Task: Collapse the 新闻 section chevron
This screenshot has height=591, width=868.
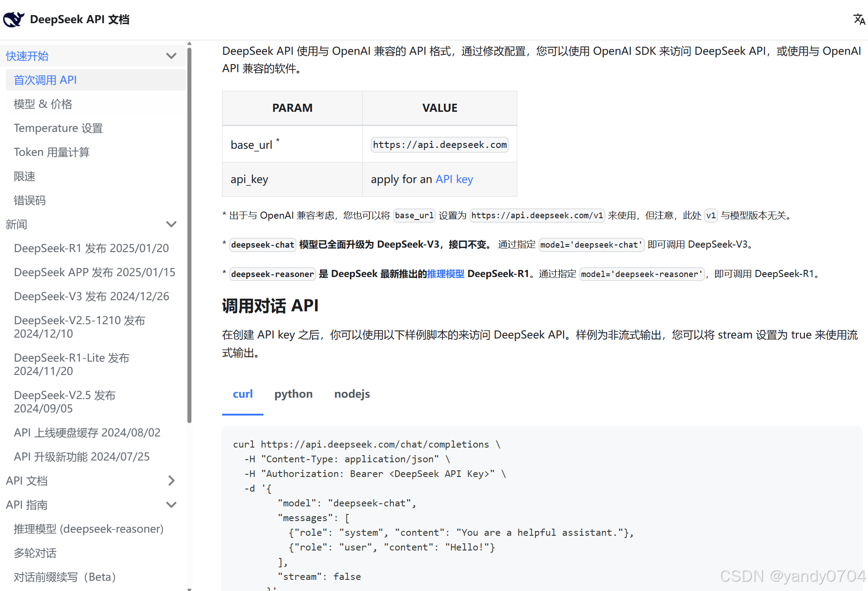Action: point(171,224)
